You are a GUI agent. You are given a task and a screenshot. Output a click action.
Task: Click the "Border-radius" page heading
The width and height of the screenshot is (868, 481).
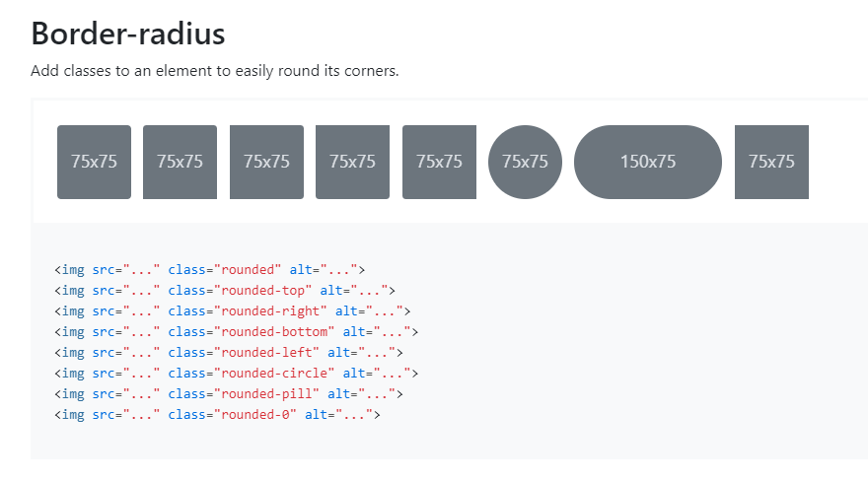click(128, 34)
